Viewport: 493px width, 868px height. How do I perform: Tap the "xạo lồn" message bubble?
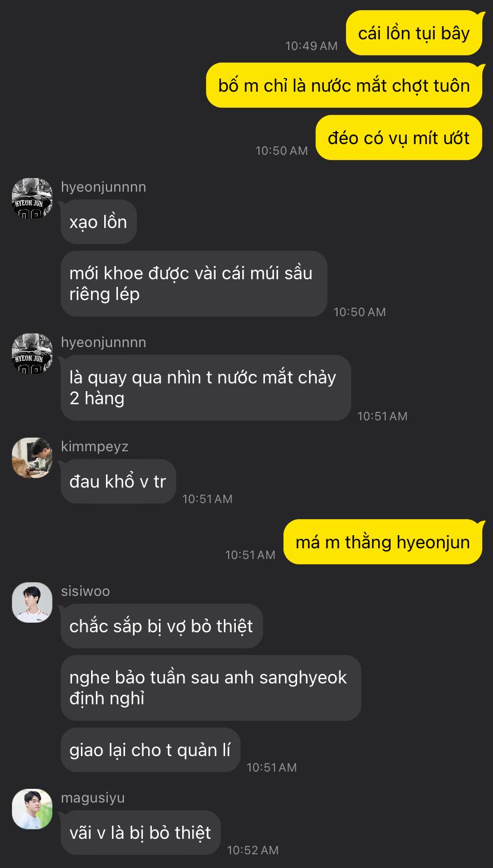coord(98,221)
